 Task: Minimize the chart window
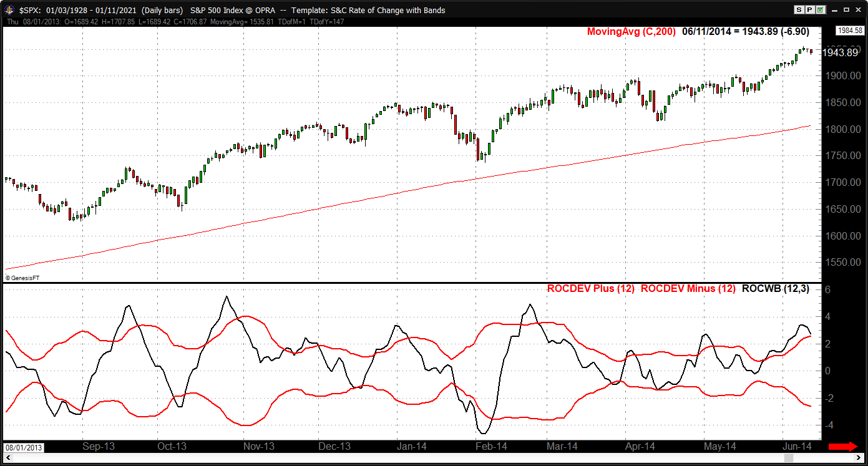(834, 10)
